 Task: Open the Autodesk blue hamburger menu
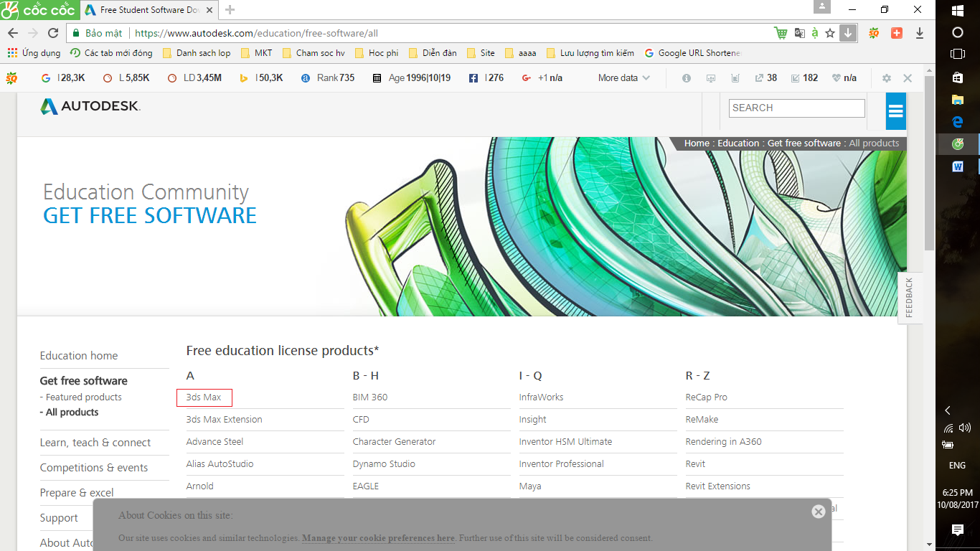(x=895, y=111)
